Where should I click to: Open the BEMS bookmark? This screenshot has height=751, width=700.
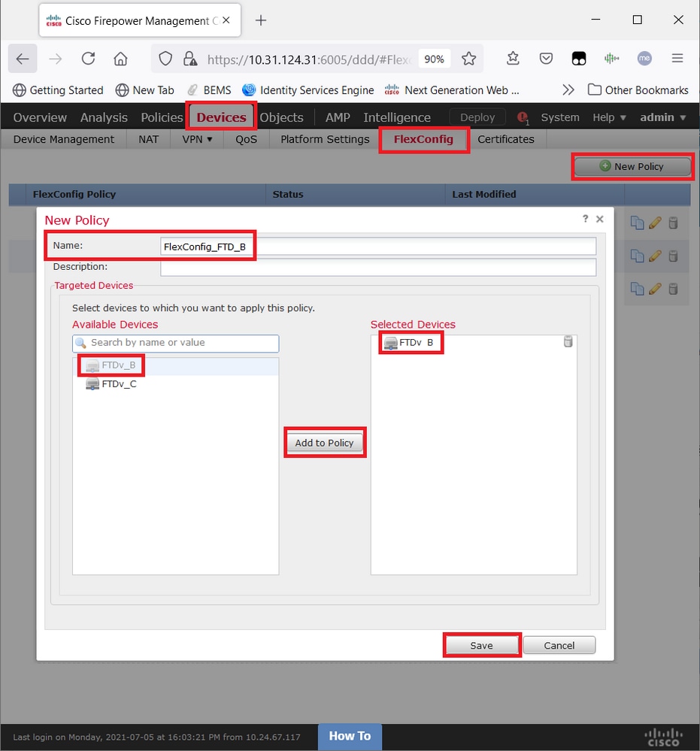209,90
